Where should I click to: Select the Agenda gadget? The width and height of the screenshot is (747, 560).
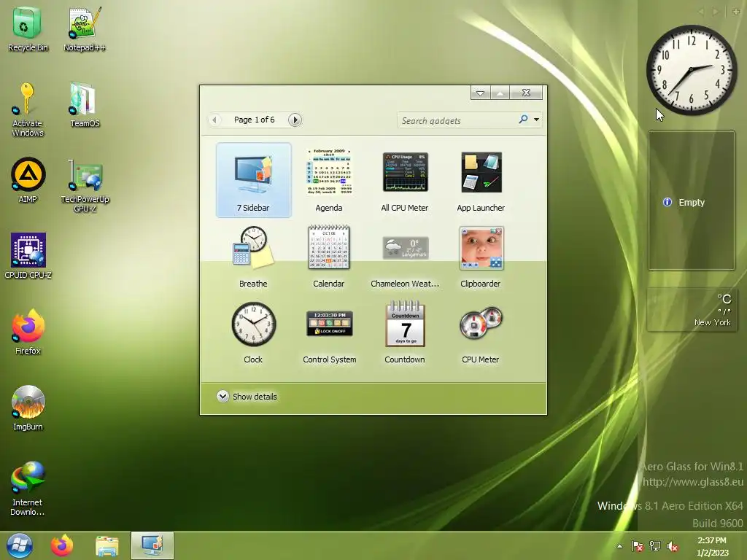(329, 180)
